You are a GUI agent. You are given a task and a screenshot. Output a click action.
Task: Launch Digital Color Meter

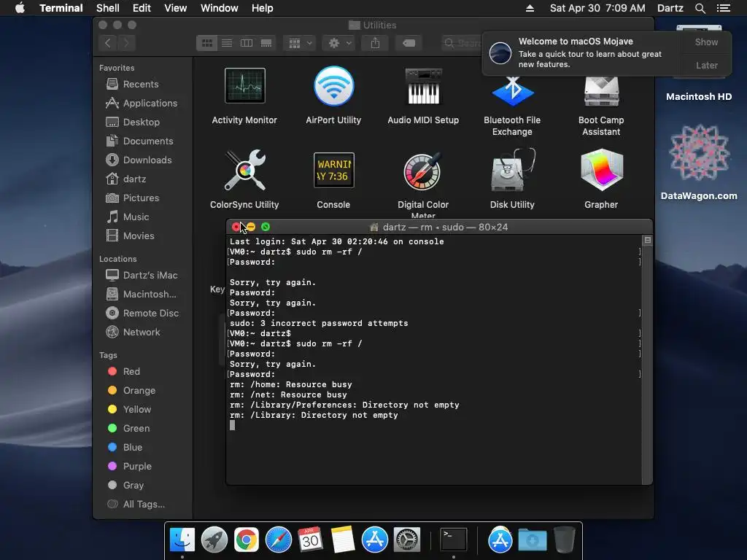[x=423, y=171]
